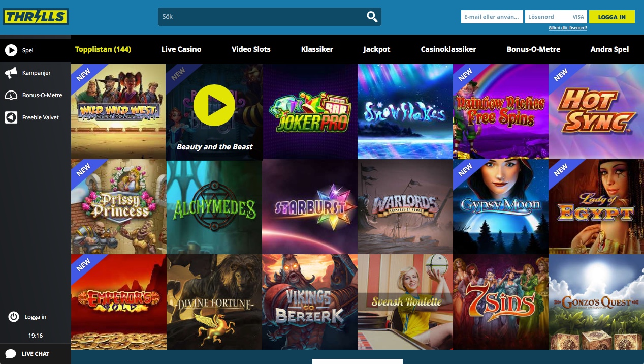Click the Freebie Valvet icon
Image resolution: width=644 pixels, height=364 pixels.
pyautogui.click(x=11, y=117)
